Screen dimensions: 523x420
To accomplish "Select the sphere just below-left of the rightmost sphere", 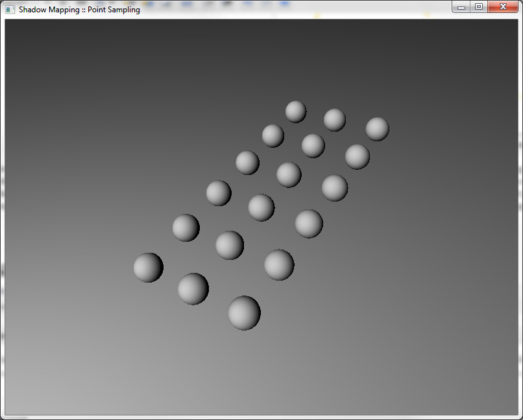I will tap(357, 157).
